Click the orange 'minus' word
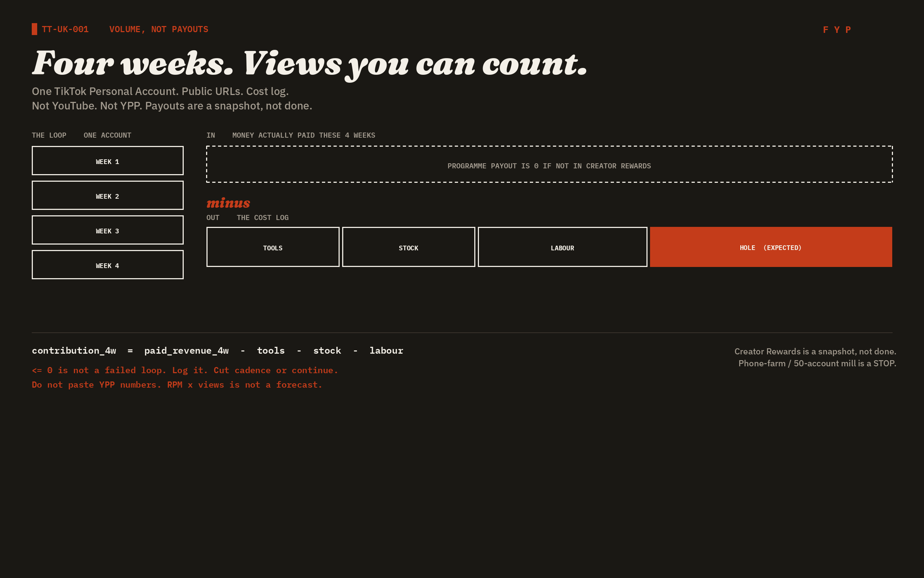 228,203
